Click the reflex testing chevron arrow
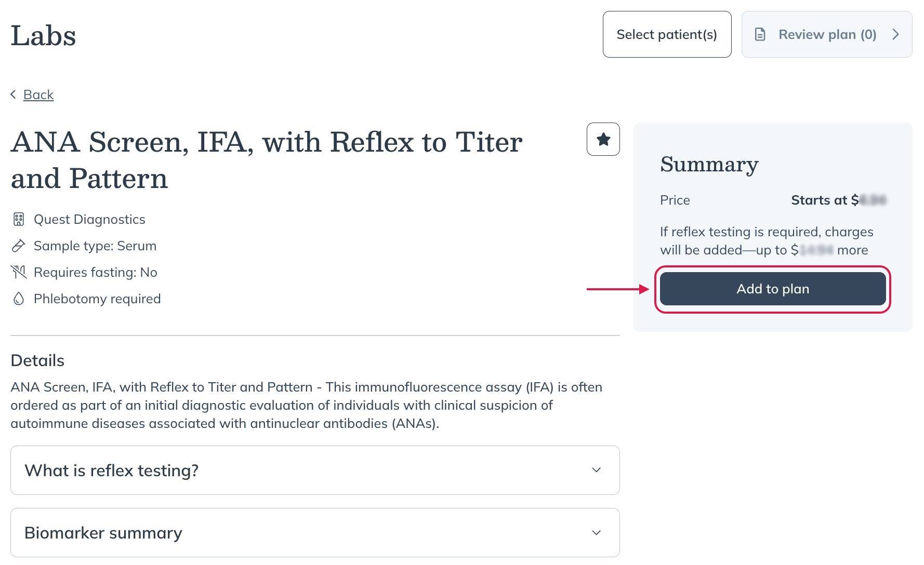924x565 pixels. pos(596,470)
